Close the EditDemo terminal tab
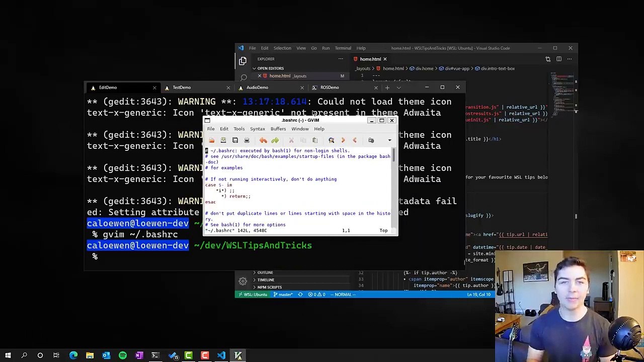Viewport: 644px width, 362px height. point(154,87)
